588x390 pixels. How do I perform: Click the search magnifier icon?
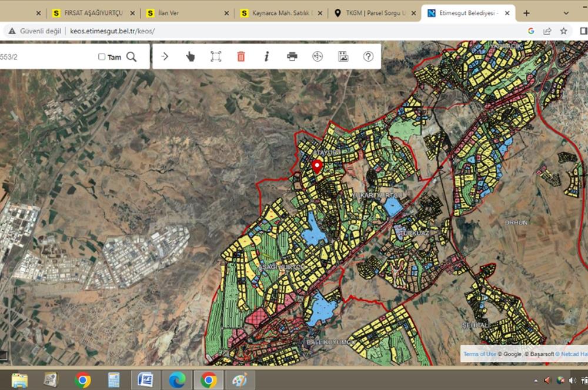131,56
